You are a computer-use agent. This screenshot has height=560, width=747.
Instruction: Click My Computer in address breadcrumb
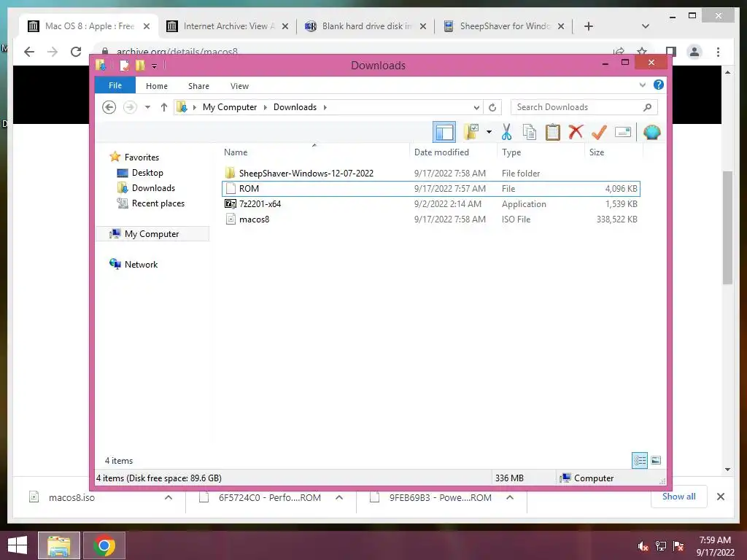coord(230,107)
